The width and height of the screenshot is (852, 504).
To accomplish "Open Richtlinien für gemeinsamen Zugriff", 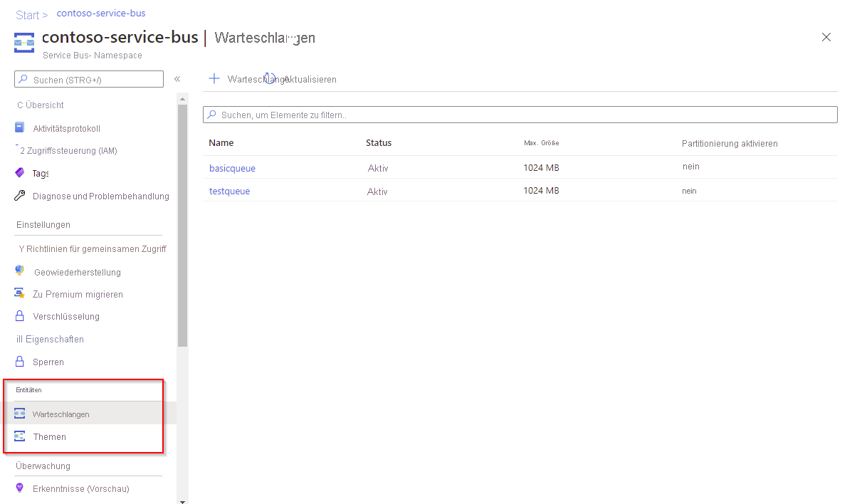I will [x=93, y=249].
